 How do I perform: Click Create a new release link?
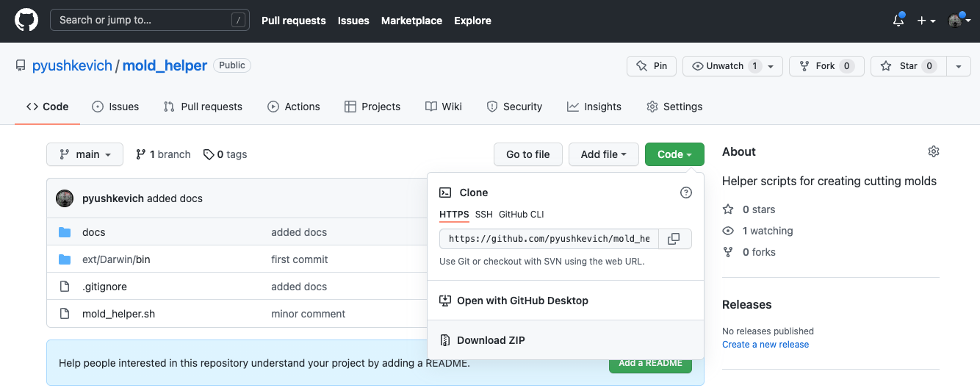coord(765,344)
